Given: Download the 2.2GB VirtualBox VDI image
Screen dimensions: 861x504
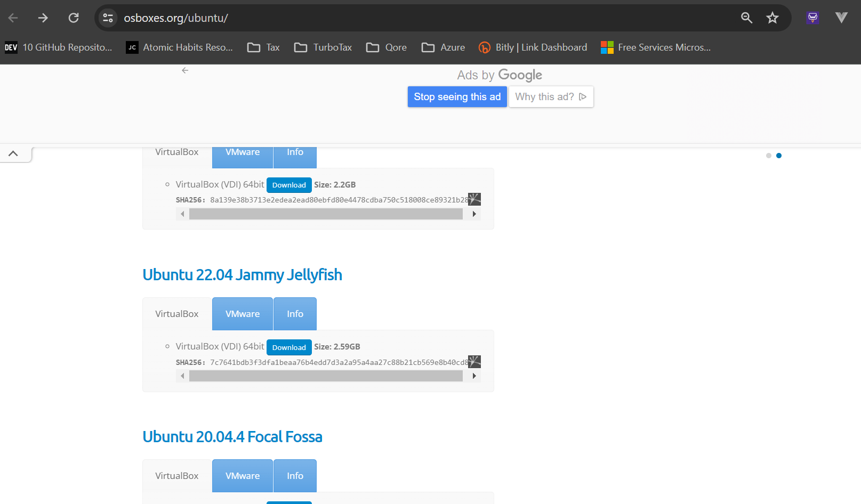Looking at the screenshot, I should coord(289,185).
